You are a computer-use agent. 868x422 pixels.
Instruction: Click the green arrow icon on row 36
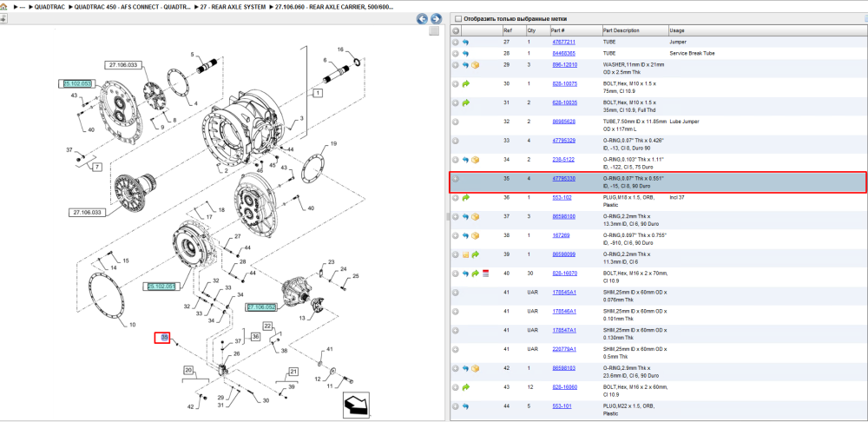click(465, 197)
